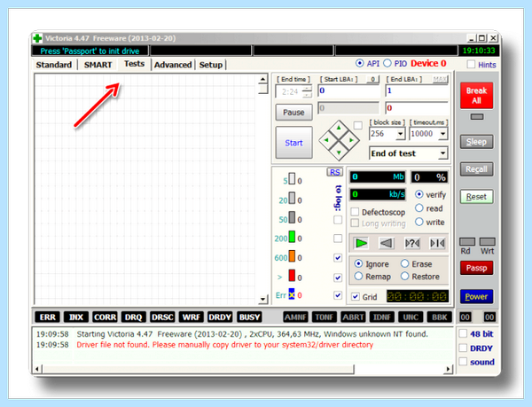Click the CORR status indicator

[105, 317]
